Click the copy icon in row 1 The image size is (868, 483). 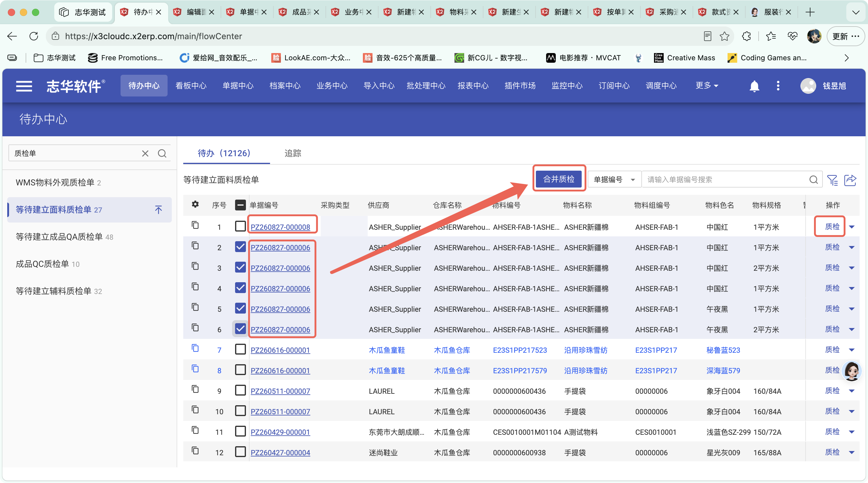(195, 225)
